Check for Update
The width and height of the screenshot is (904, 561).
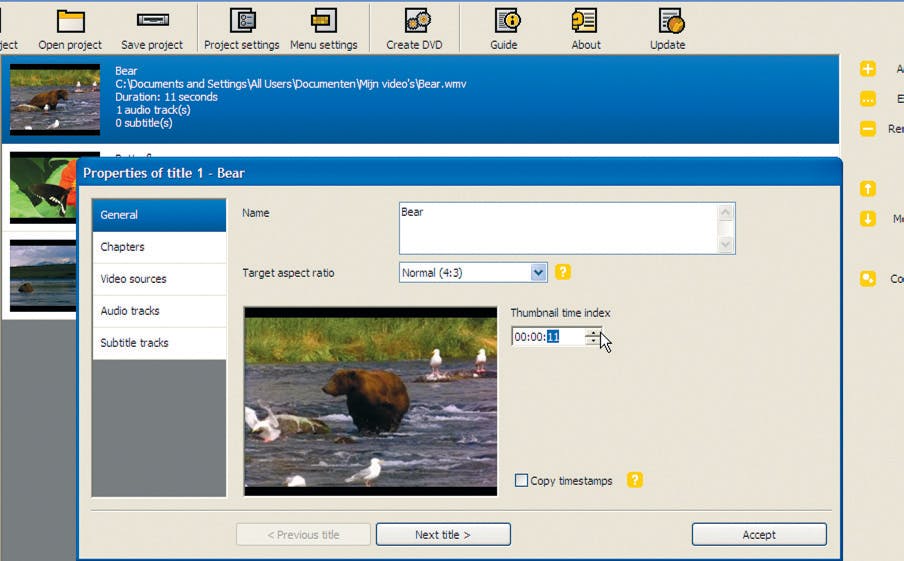tap(668, 29)
